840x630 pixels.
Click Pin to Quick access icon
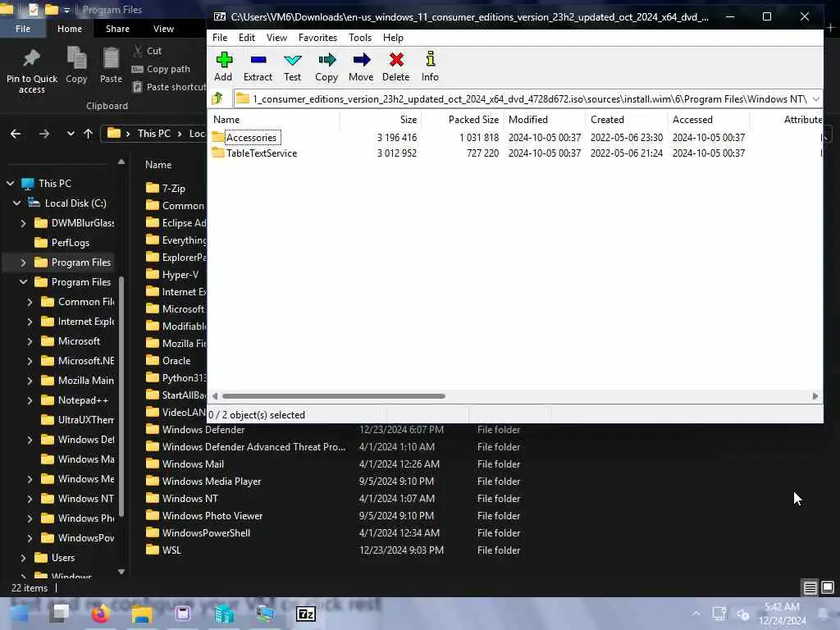32,71
